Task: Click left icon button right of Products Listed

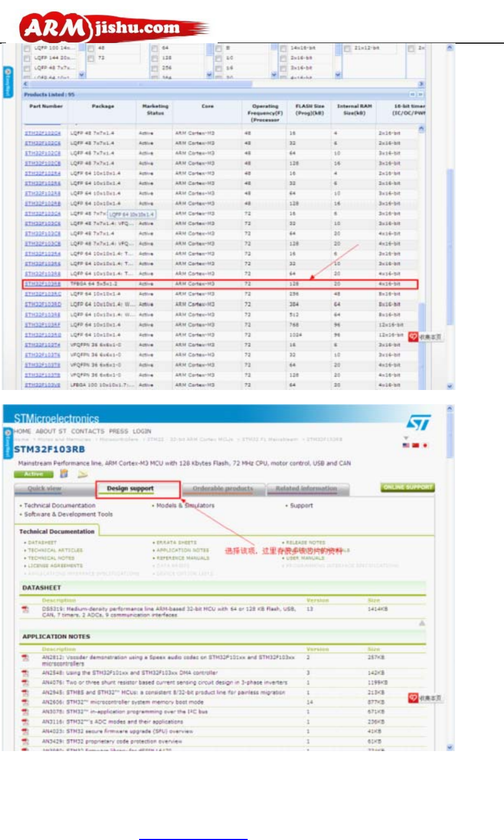Action: [413, 94]
